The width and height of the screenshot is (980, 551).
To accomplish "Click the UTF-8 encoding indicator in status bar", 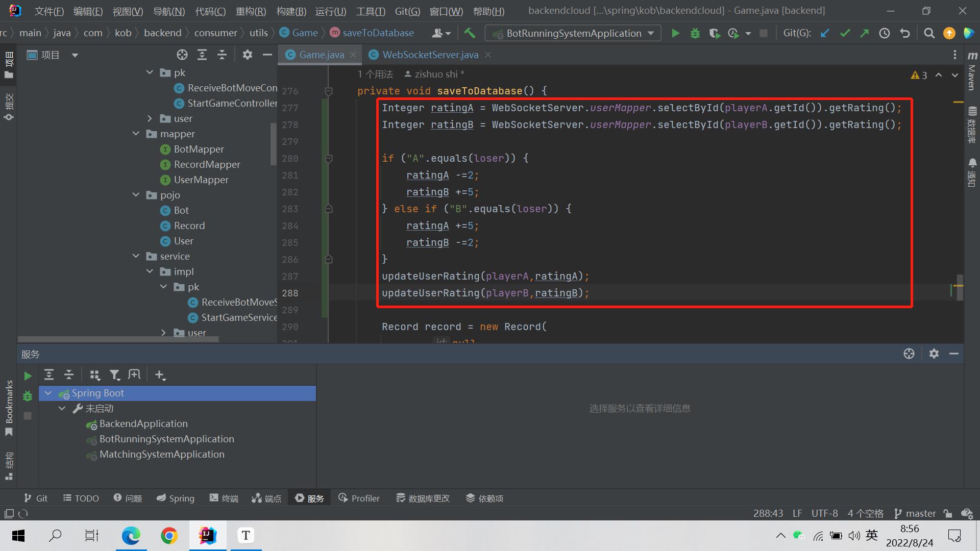I will (824, 513).
